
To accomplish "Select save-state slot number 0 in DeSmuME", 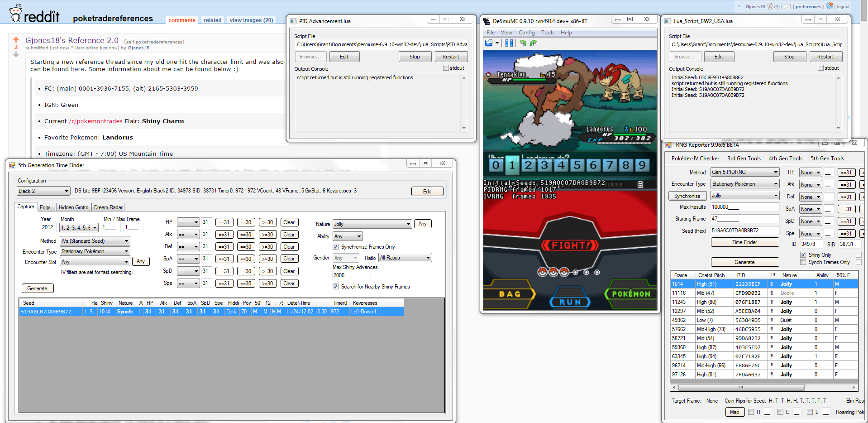I will point(496,165).
